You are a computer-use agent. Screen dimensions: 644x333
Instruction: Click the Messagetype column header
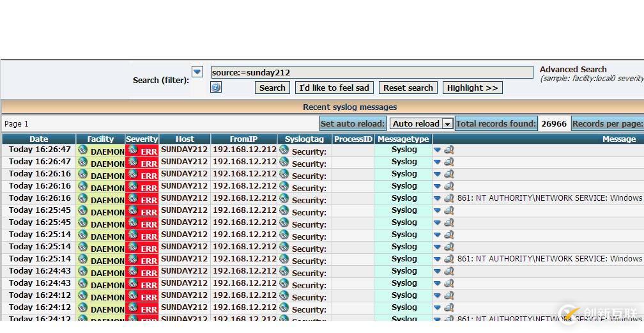pos(403,139)
